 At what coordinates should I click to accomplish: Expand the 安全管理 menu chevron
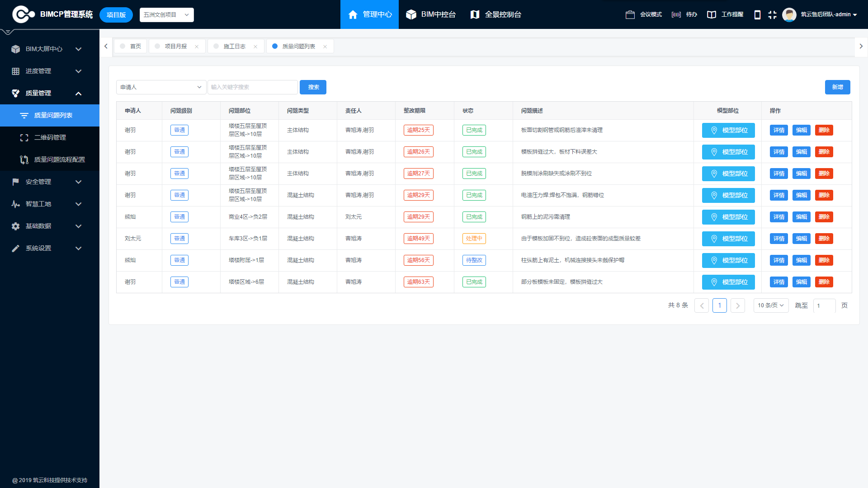78,182
